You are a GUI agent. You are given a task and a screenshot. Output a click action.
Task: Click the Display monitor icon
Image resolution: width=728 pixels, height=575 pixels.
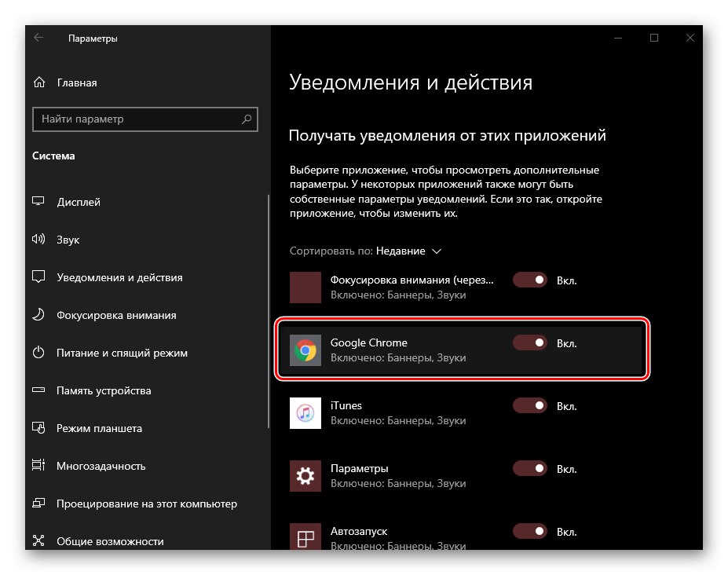38,202
